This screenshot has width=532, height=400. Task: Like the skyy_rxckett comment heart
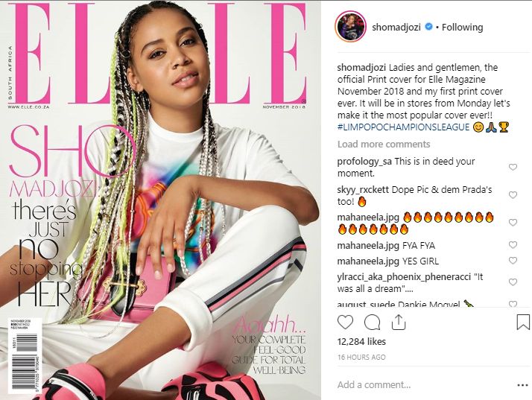point(513,194)
